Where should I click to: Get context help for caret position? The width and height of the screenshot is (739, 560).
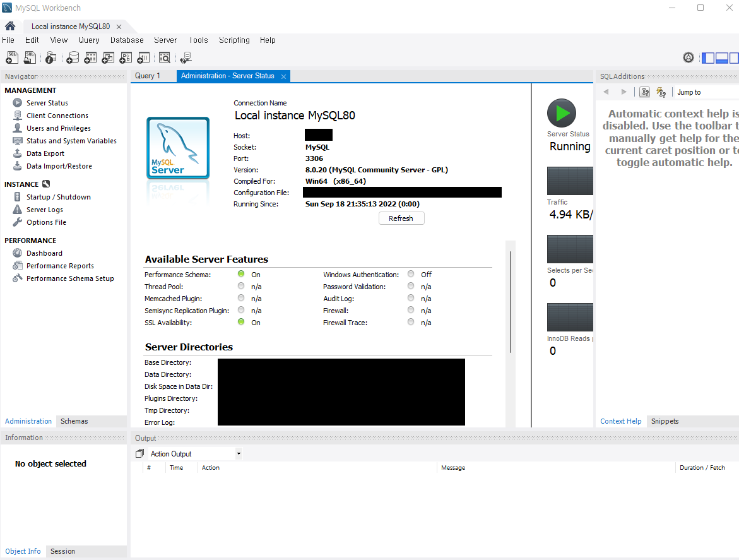click(x=645, y=92)
